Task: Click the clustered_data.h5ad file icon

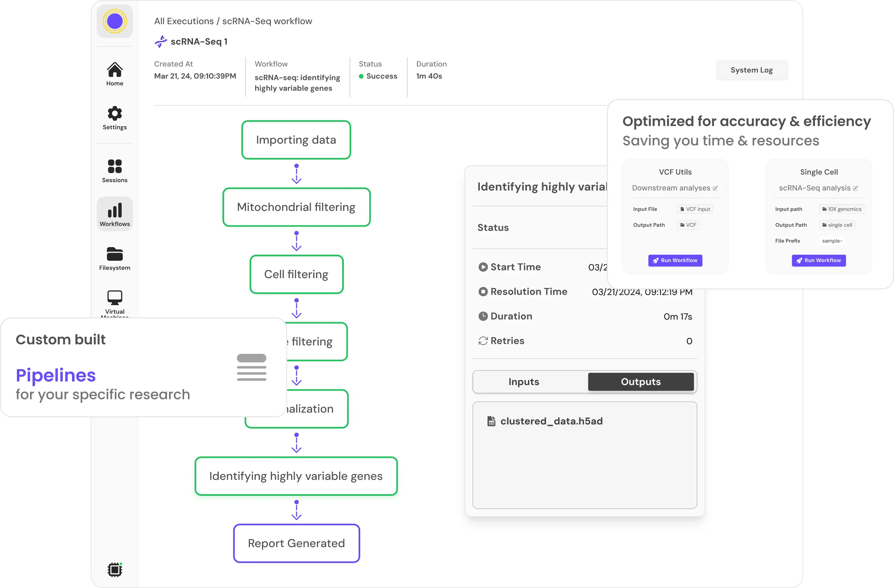Action: (491, 421)
